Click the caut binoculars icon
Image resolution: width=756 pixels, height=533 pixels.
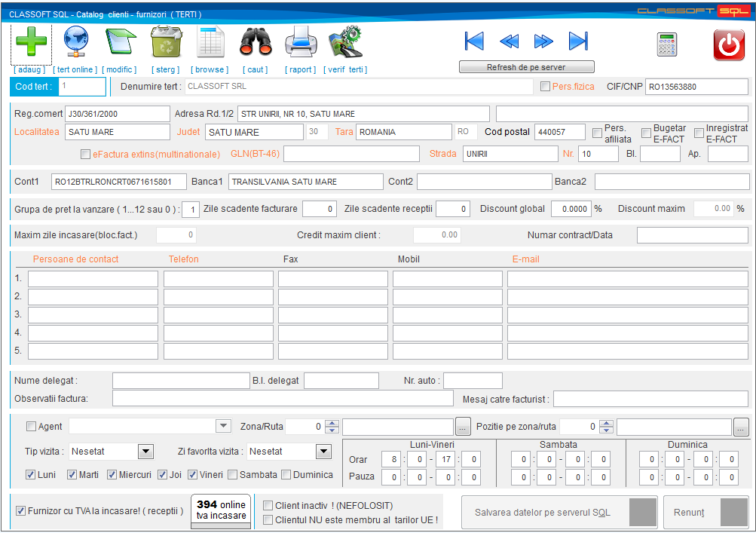(x=256, y=42)
